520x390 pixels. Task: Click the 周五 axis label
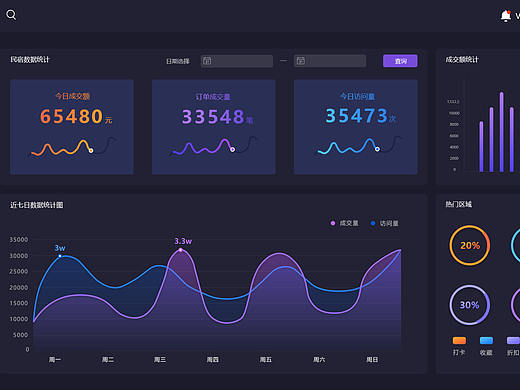[266, 360]
